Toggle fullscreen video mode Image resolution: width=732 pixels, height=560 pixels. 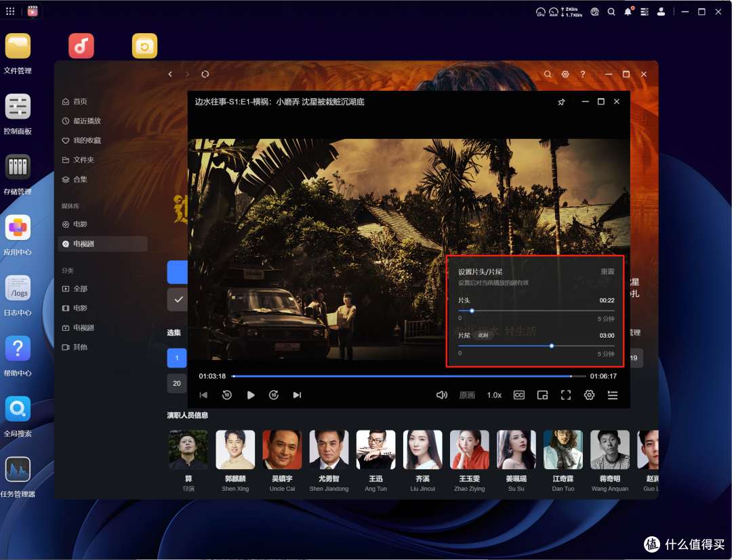click(x=566, y=395)
